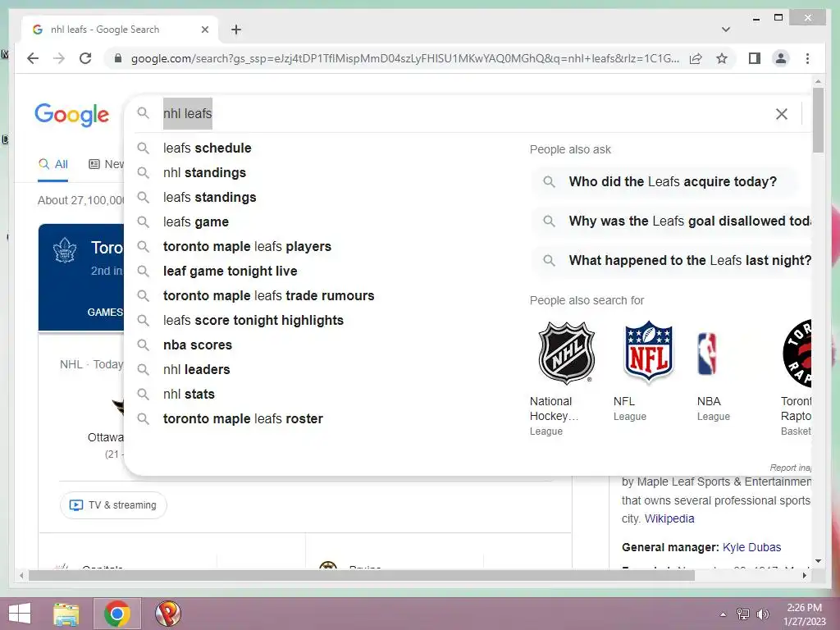This screenshot has width=840, height=630.
Task: Switch to the All results tab
Action: pos(53,164)
